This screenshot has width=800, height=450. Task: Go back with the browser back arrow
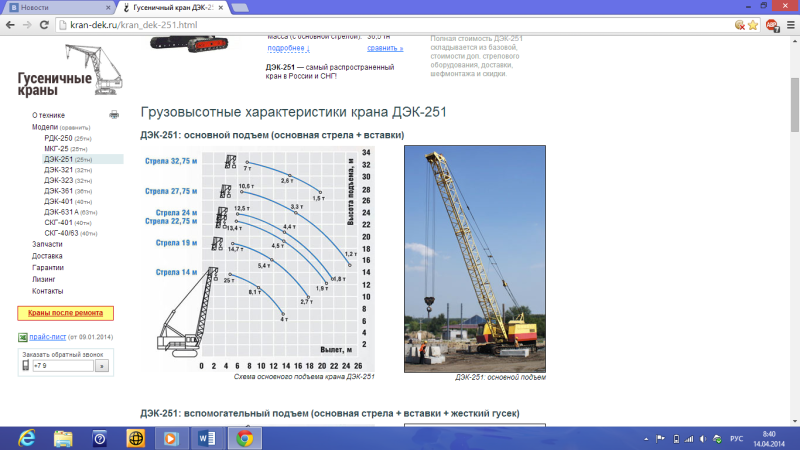10,25
